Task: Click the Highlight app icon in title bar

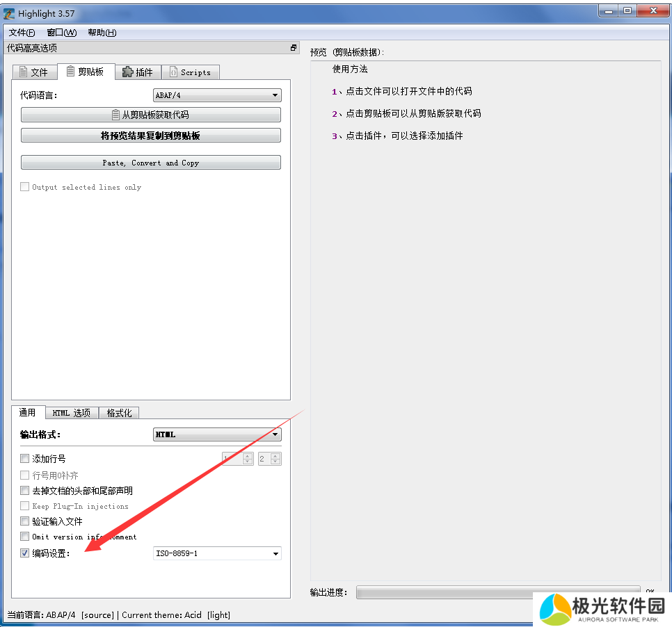Action: point(8,14)
